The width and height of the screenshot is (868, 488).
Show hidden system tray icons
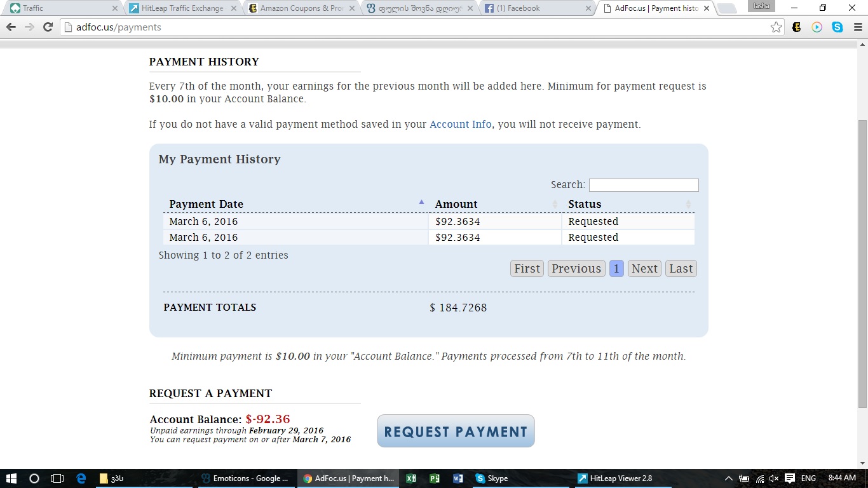click(729, 478)
